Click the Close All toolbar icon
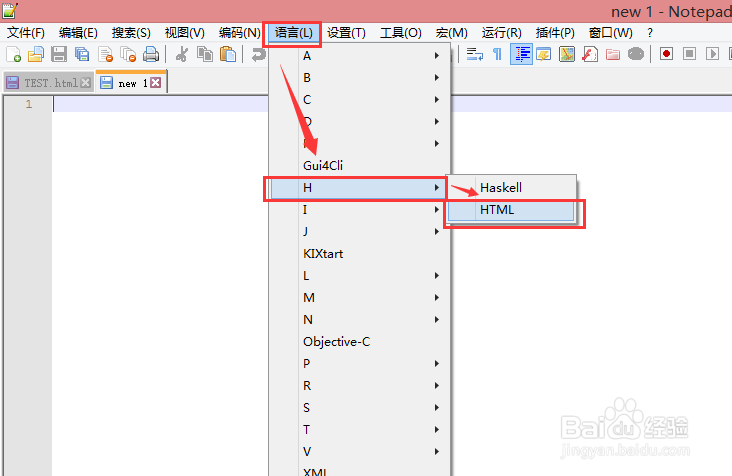This screenshot has height=476, width=732. pyautogui.click(x=128, y=55)
